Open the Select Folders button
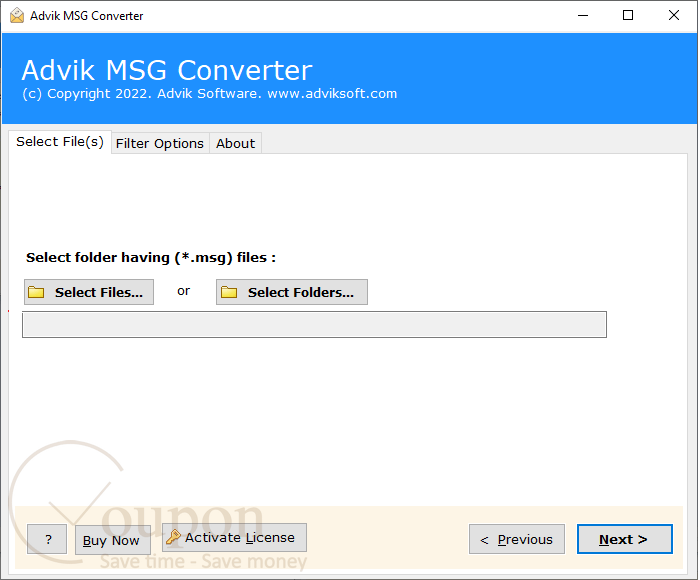The image size is (700, 580). click(x=292, y=292)
